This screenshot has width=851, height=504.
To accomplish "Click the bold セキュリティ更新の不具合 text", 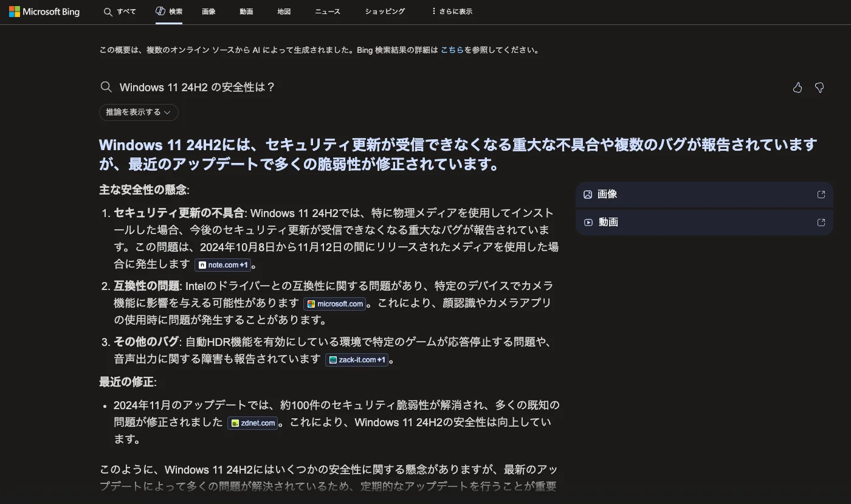I will point(179,213).
